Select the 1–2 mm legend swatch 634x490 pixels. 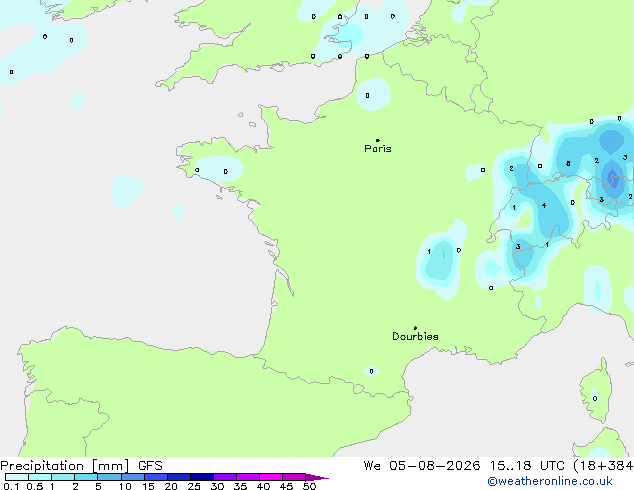[63, 477]
